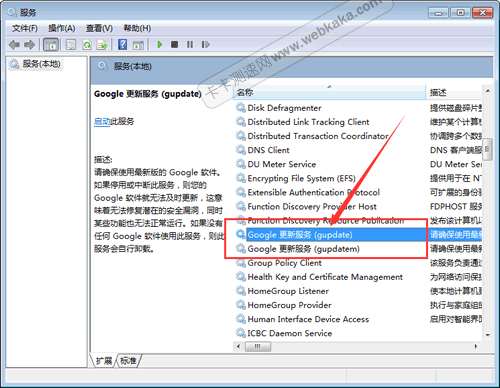Select Function Discovery Resource Publication

coord(325,221)
